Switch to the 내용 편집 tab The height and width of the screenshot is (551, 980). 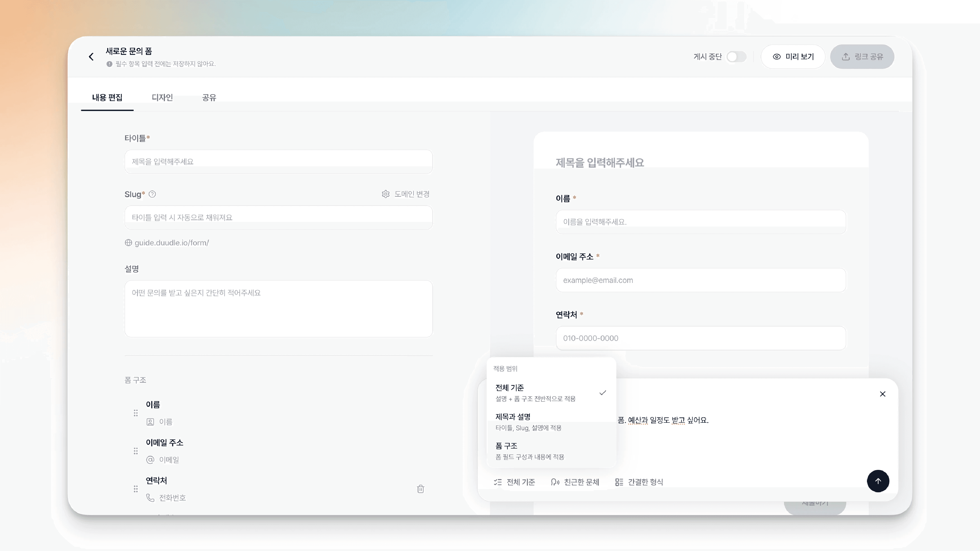(x=107, y=98)
